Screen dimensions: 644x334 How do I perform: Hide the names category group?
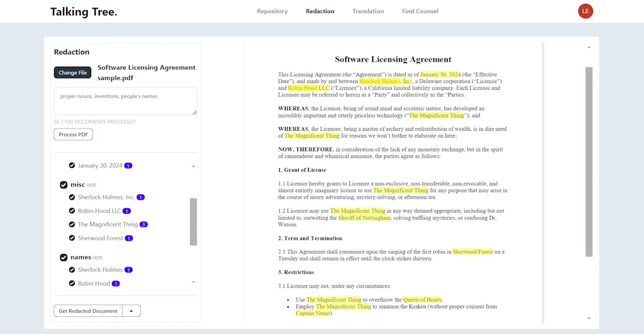[97, 258]
